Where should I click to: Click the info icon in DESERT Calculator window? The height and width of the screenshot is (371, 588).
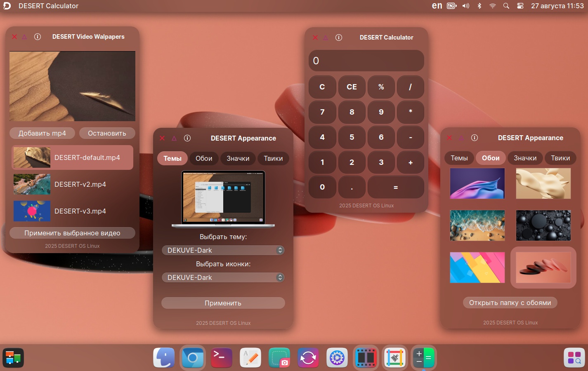coord(339,38)
